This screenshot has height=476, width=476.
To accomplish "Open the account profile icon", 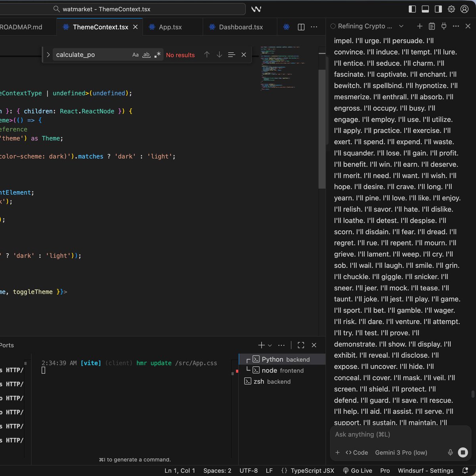I will coord(464,9).
